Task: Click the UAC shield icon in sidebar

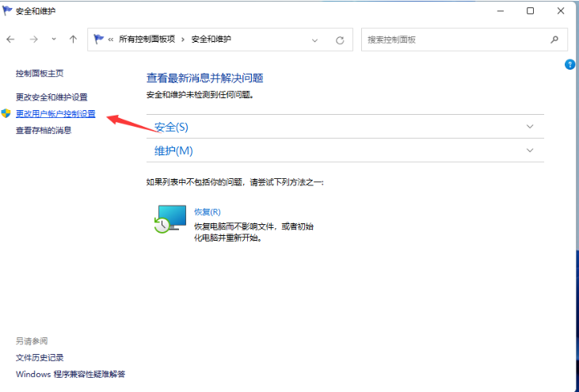Action: [7, 114]
